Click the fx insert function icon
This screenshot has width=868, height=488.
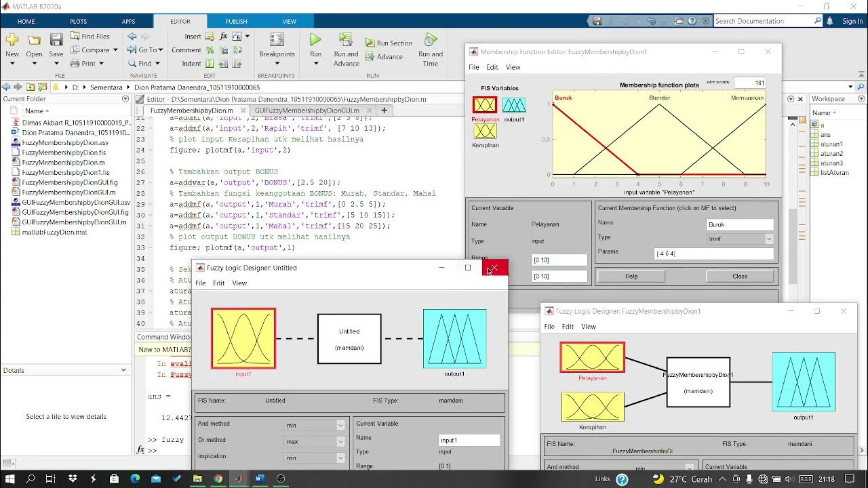(x=223, y=37)
